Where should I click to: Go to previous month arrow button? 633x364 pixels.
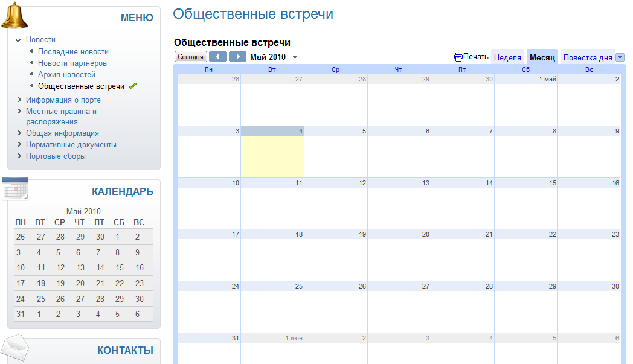[x=217, y=57]
